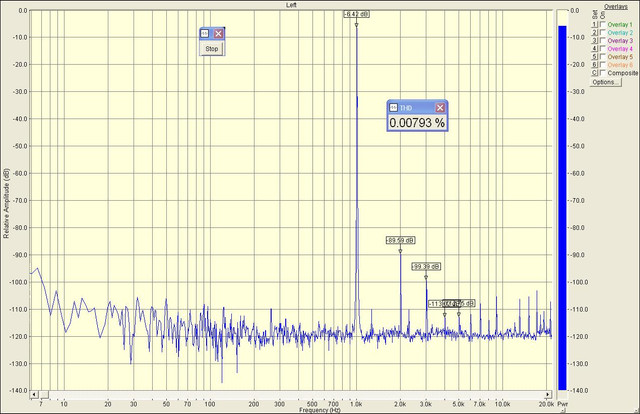Click the Left channel title
The height and width of the screenshot is (414, 640).
(x=291, y=5)
